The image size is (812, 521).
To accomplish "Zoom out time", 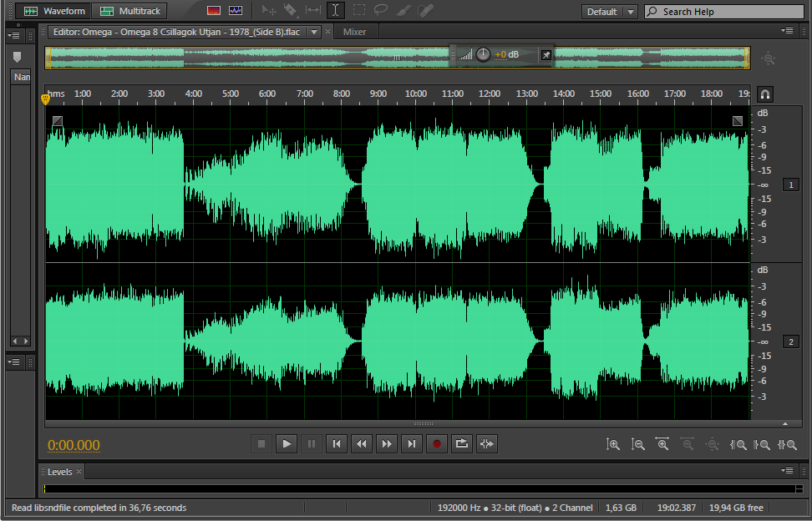I will (688, 444).
